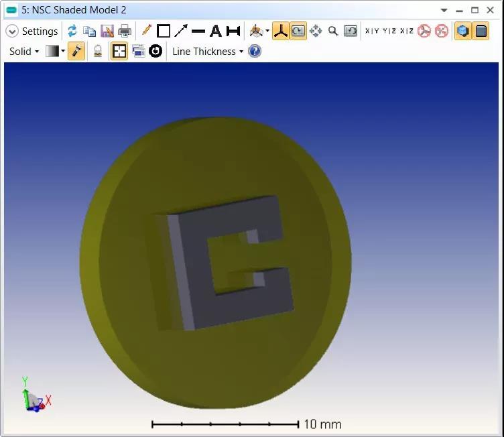Open the Line Thickness dropdown
Viewport: 504px width, 437px height.
(207, 52)
